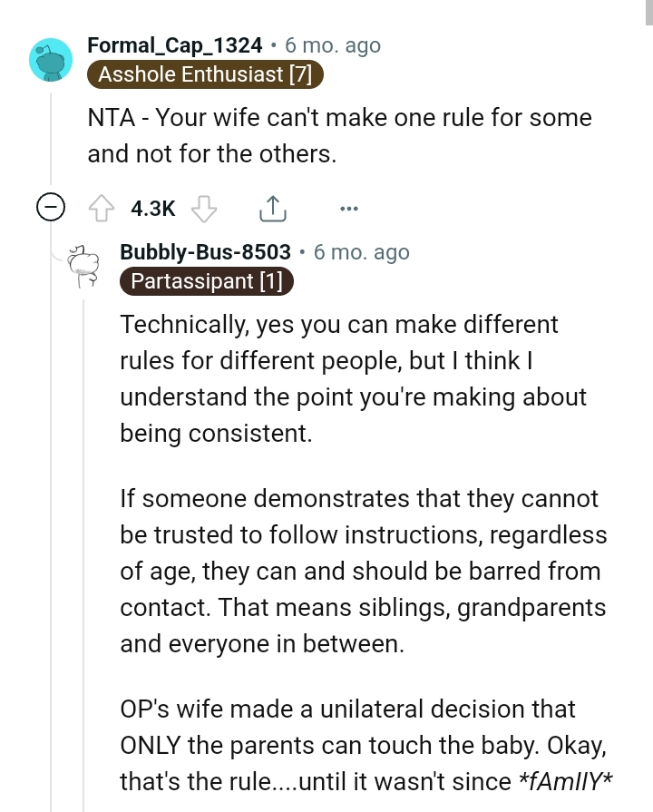Open Formal_Cap_1324's profile page
653x812 pixels.
176,44
